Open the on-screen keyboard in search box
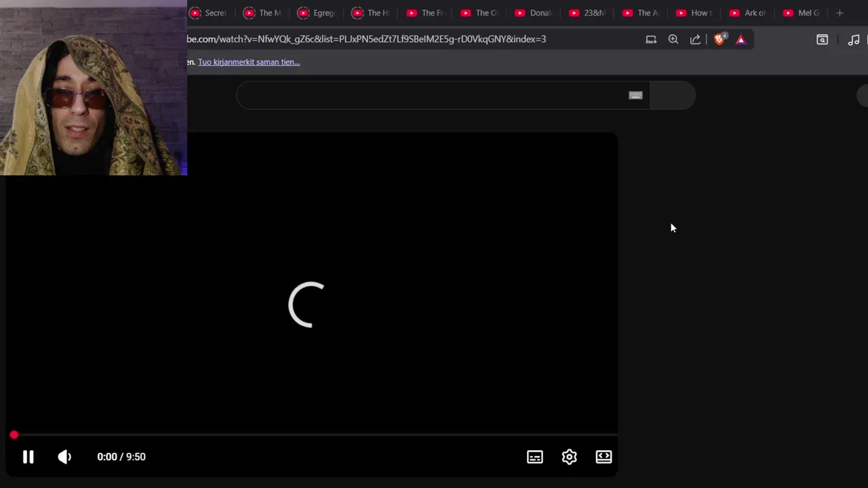 [x=635, y=96]
